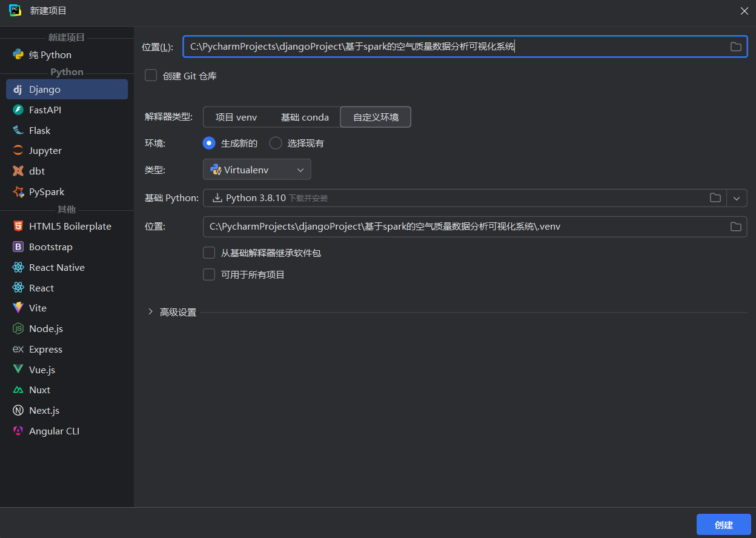Image resolution: width=756 pixels, height=538 pixels.
Task: Choose the FastAPI icon in sidebar
Action: click(x=18, y=110)
